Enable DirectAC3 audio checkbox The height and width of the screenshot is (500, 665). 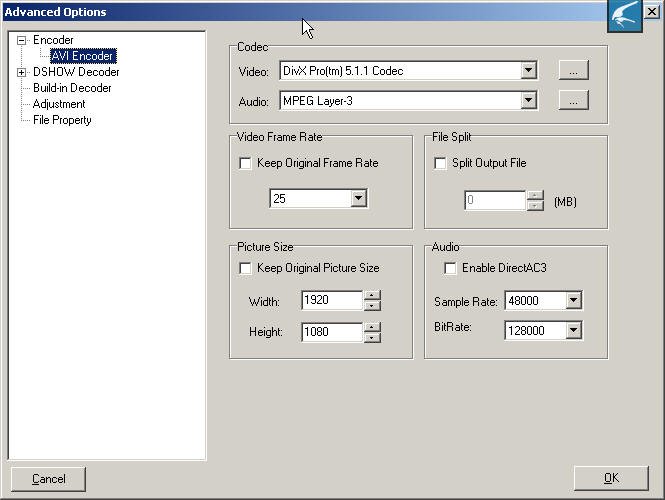[451, 268]
